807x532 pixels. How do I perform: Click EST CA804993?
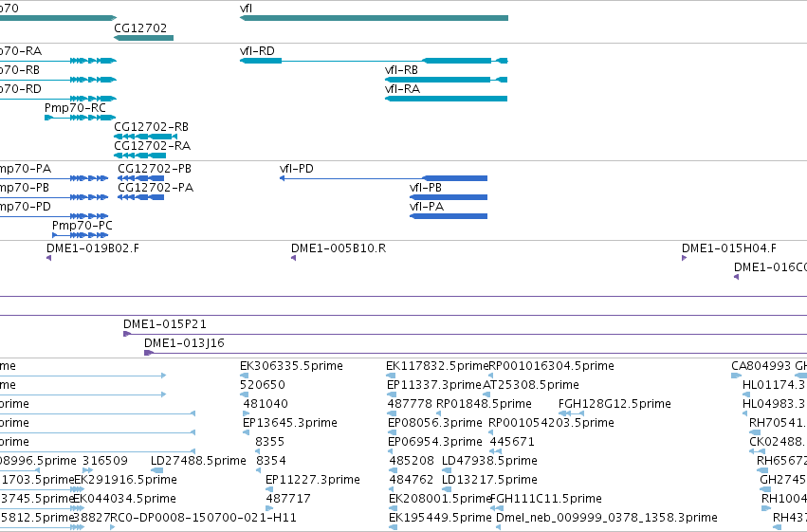click(x=761, y=366)
